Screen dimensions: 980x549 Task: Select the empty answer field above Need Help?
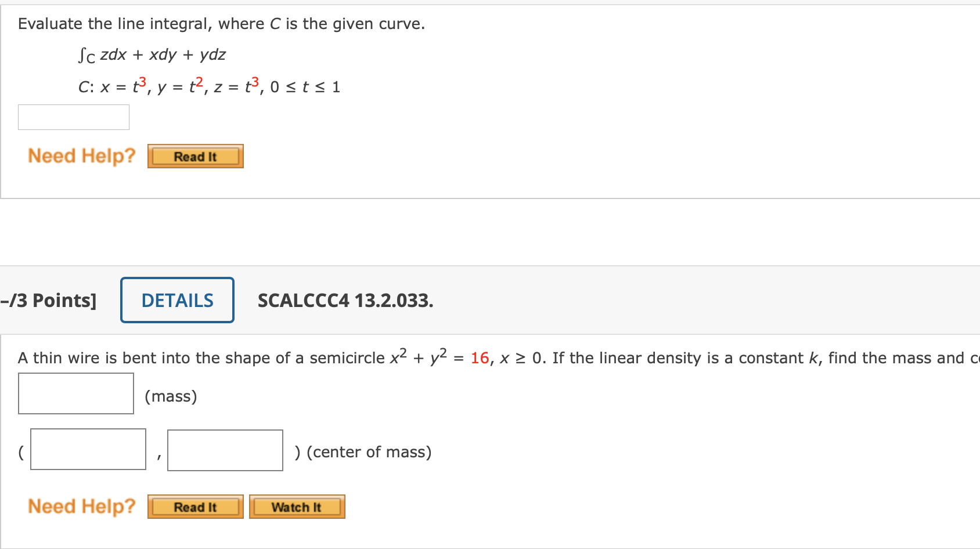(x=73, y=117)
